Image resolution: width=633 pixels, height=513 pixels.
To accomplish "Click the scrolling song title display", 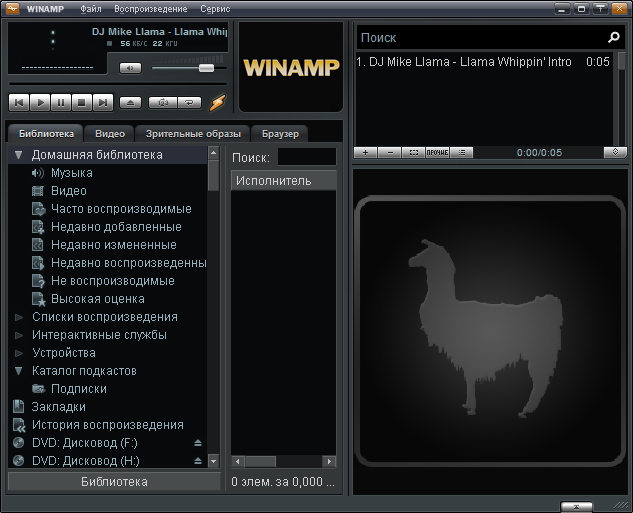I will [159, 32].
